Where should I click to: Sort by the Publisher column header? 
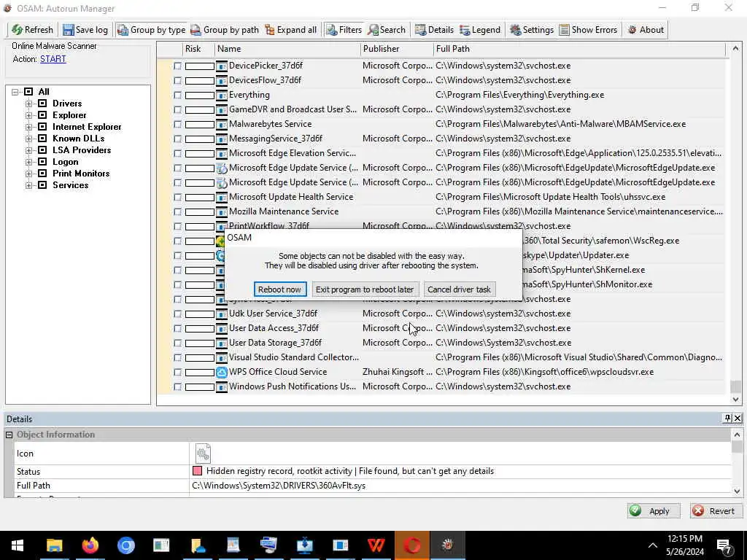(397, 49)
